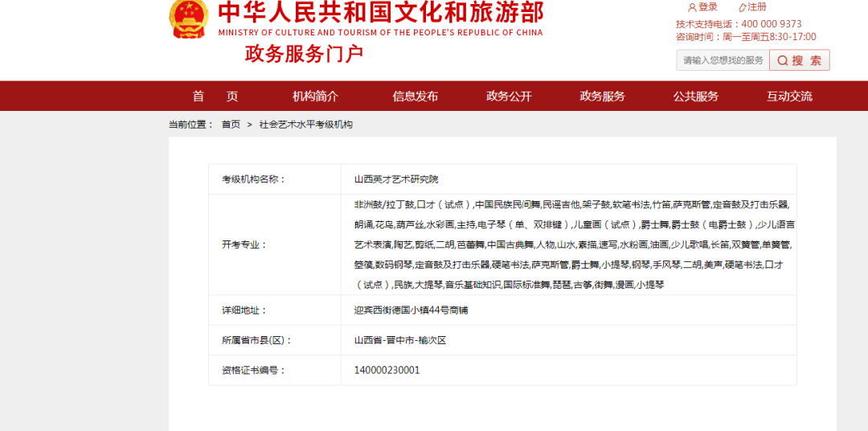Click the national emblem logo

point(189,19)
